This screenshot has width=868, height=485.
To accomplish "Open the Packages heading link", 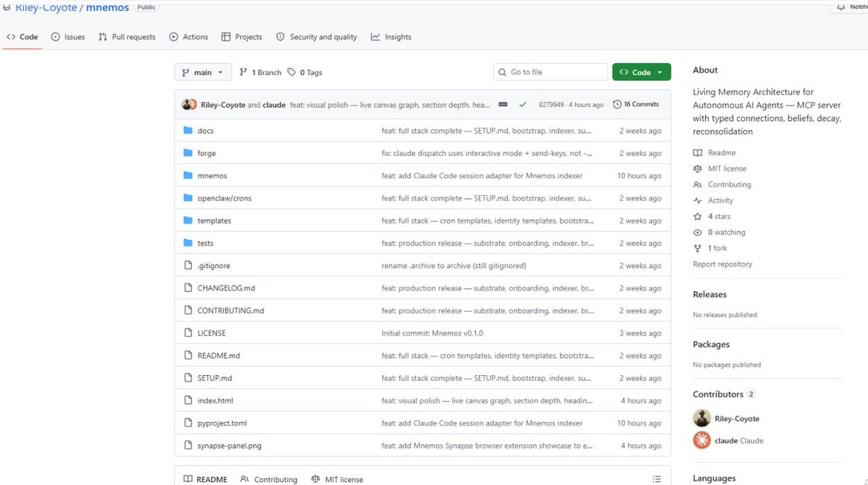I will tap(711, 344).
